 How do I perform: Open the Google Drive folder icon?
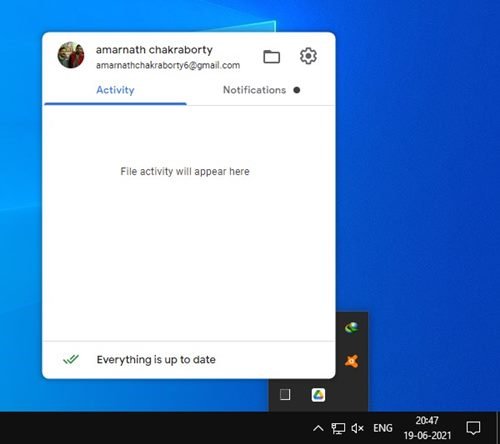point(271,56)
